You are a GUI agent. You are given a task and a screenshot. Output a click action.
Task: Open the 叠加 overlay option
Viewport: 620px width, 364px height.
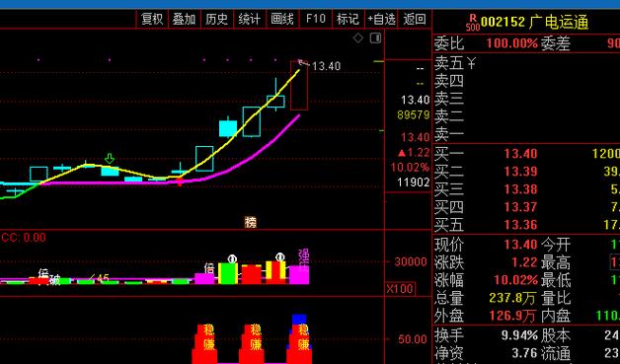pos(185,19)
